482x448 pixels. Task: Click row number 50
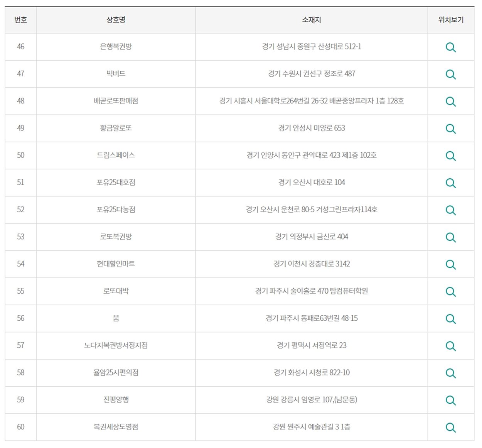tap(21, 155)
